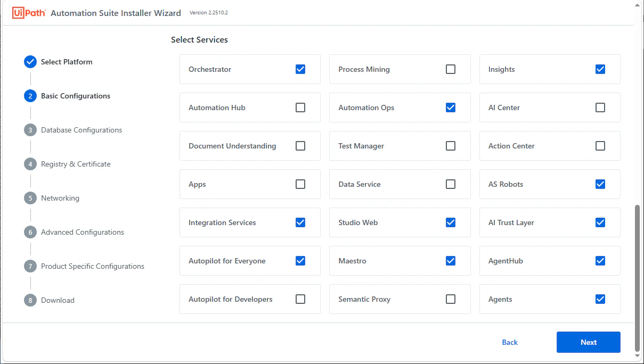Enable the Test Manager checkbox
This screenshot has height=364, width=644.
click(x=451, y=146)
